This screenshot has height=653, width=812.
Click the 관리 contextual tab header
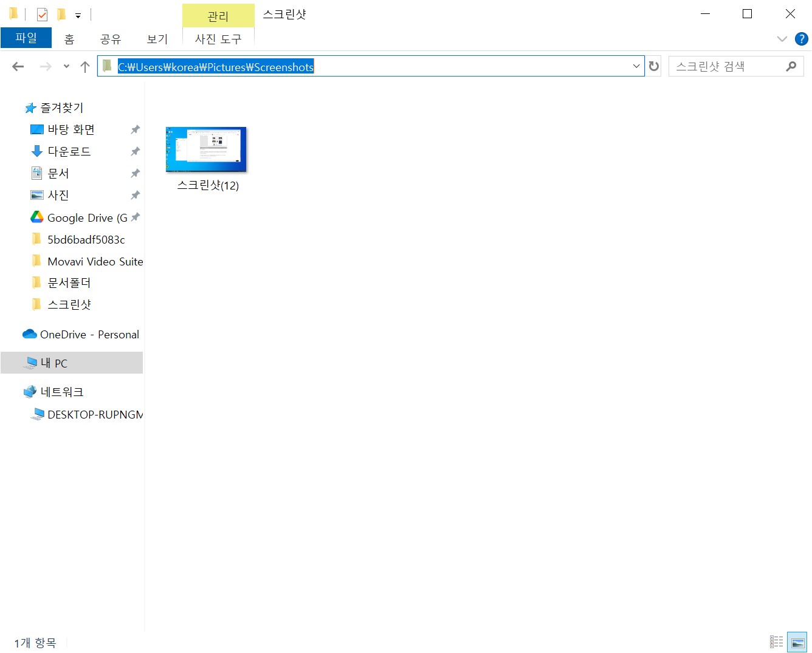[x=218, y=16]
